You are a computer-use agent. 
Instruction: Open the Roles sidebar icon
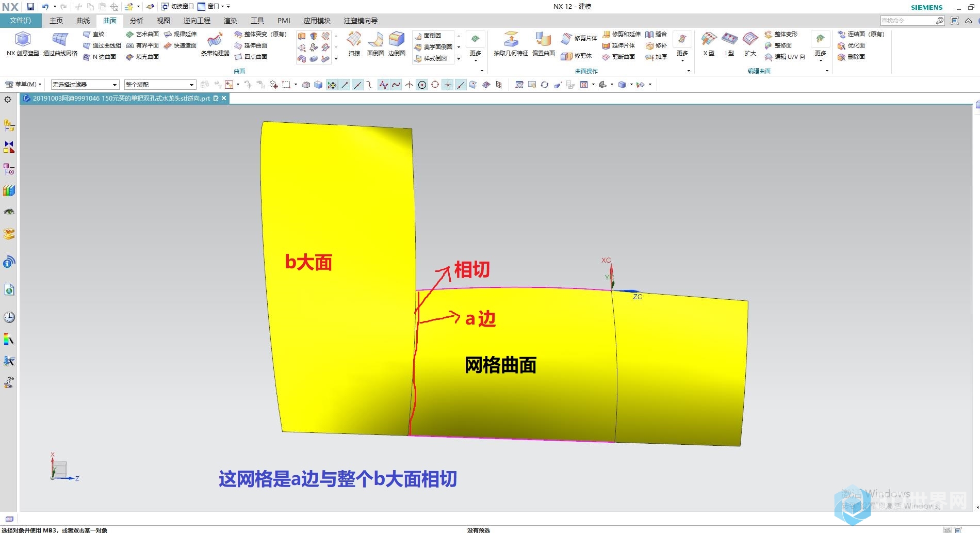pos(9,382)
